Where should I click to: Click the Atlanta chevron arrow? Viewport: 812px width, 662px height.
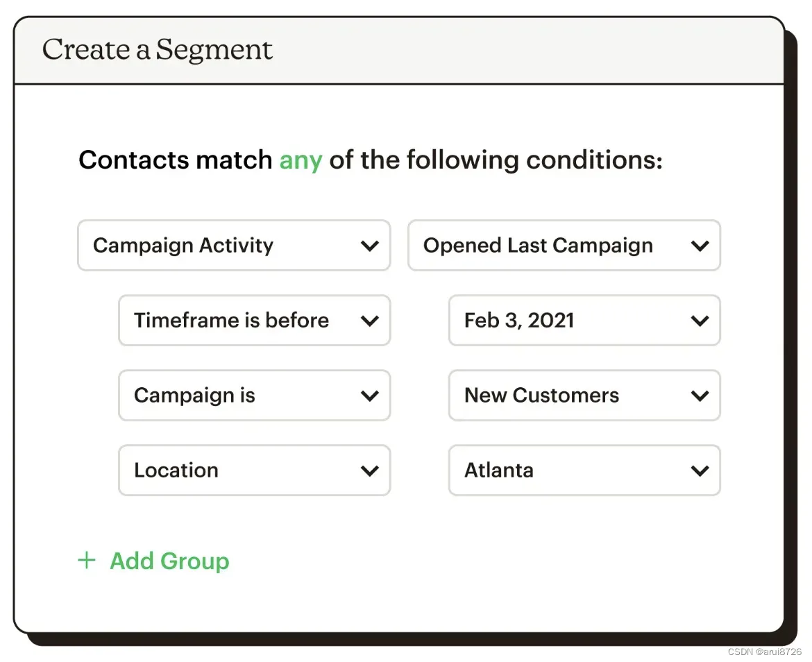pyautogui.click(x=700, y=470)
